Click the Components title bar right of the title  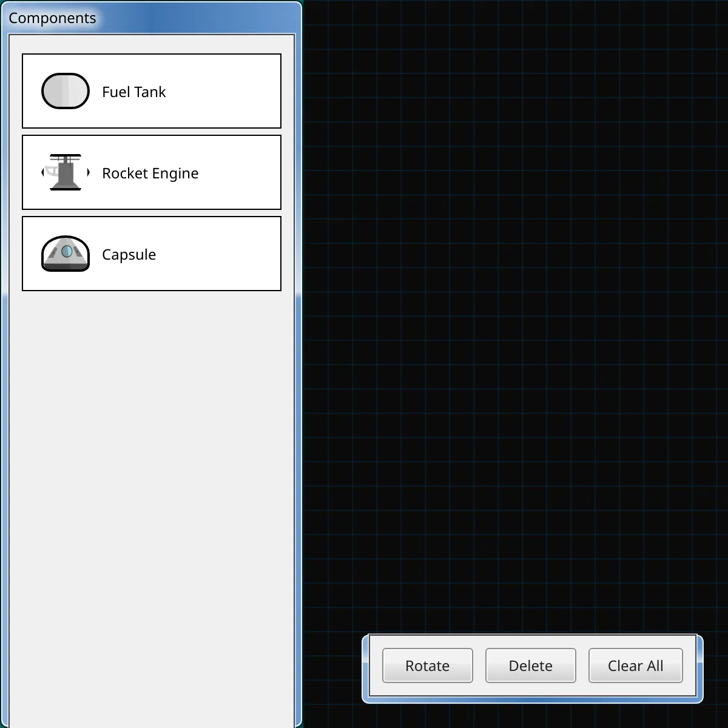click(x=200, y=18)
